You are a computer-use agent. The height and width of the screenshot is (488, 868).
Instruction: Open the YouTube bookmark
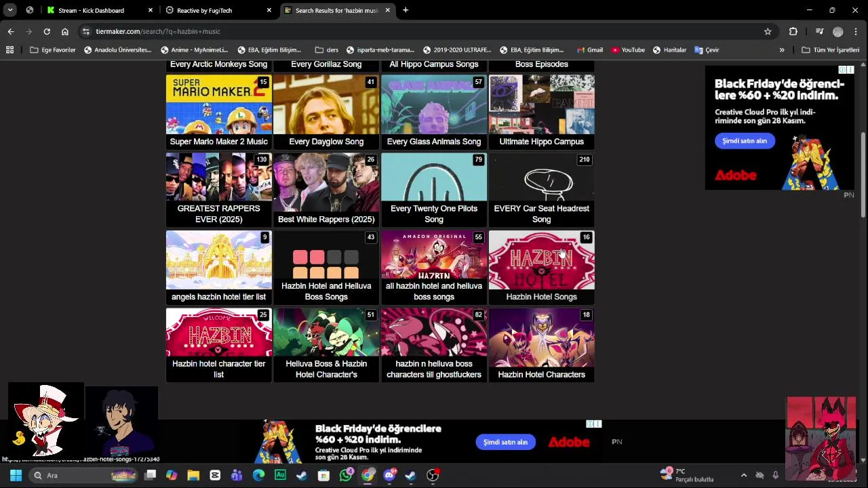pos(628,49)
